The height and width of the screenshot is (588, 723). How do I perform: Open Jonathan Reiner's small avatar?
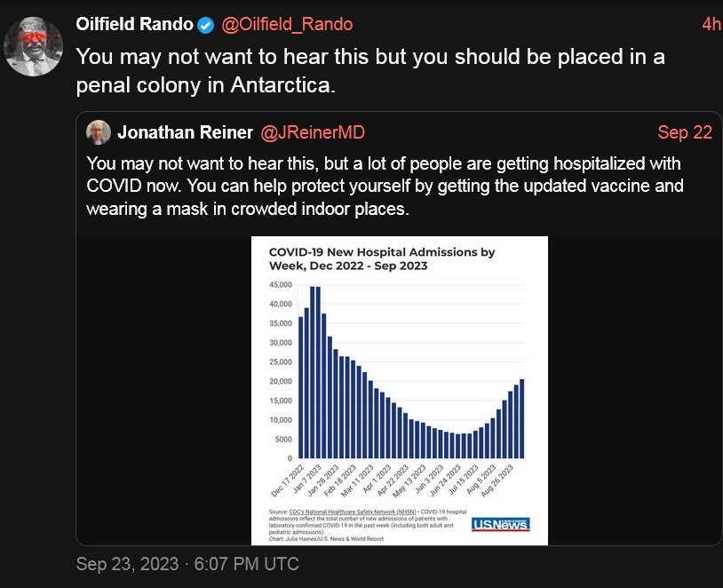pos(99,132)
